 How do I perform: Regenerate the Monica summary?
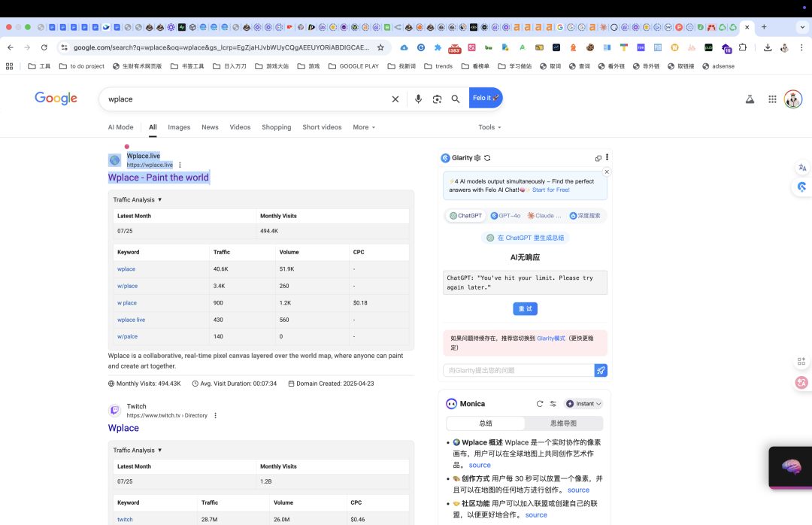click(540, 404)
